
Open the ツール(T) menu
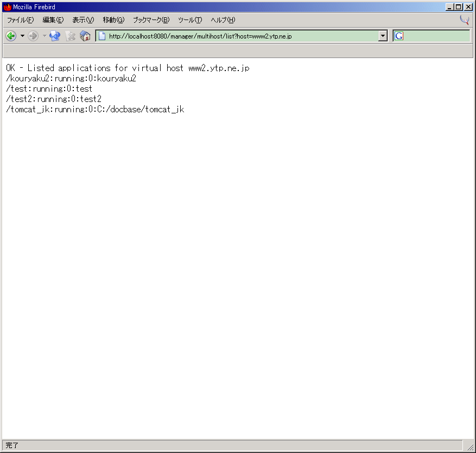point(190,20)
